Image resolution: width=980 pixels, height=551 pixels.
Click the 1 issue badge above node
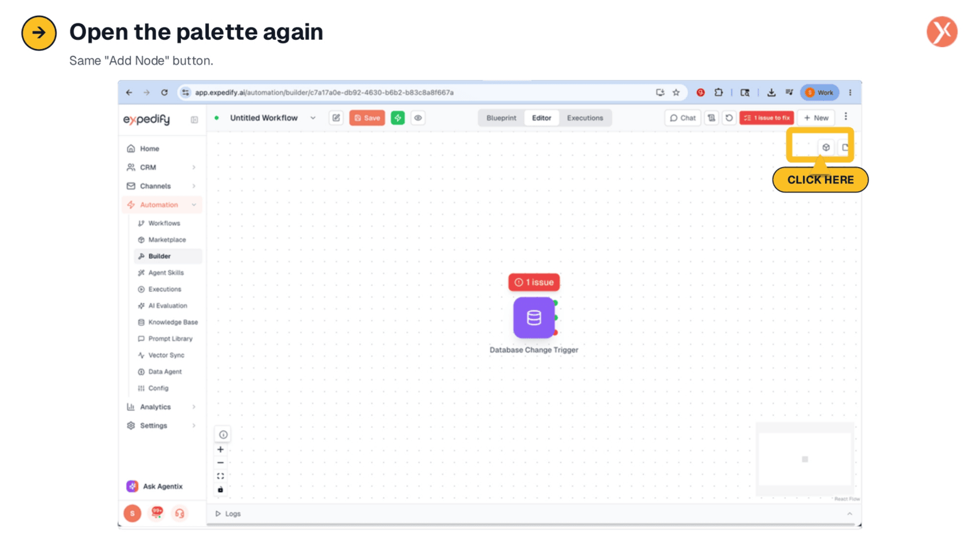[x=534, y=282]
